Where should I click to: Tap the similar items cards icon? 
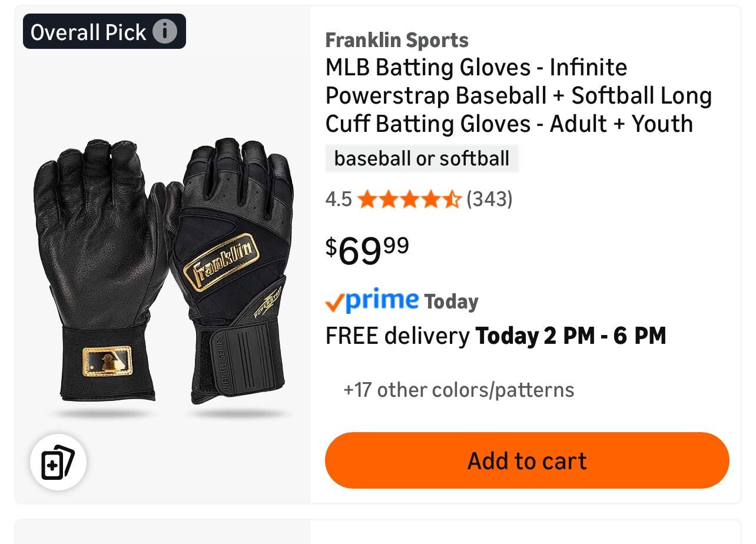pos(58,463)
